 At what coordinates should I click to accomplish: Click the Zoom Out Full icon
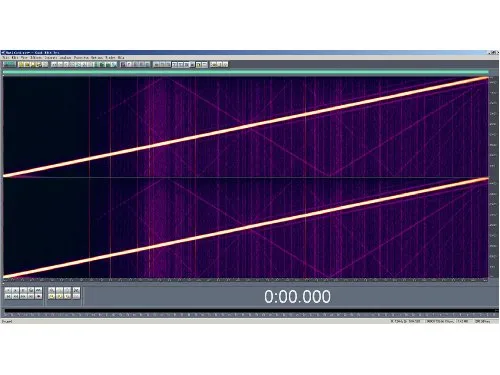click(x=67, y=290)
